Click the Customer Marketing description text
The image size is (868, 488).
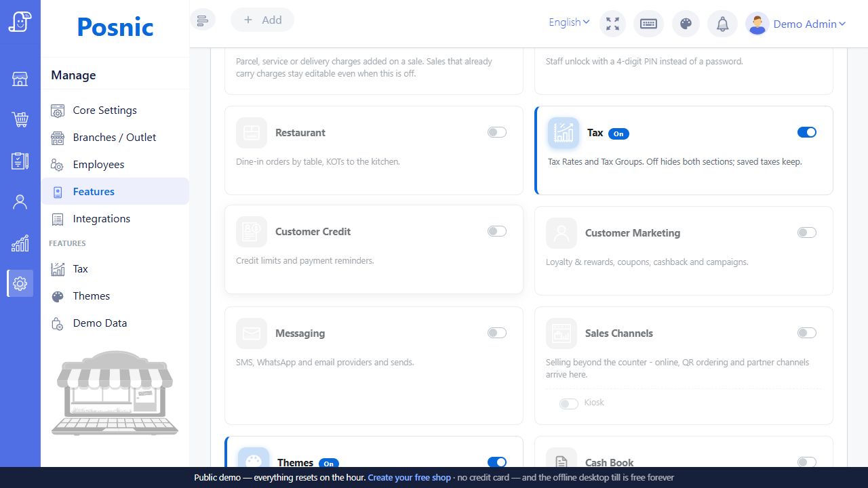(x=647, y=262)
